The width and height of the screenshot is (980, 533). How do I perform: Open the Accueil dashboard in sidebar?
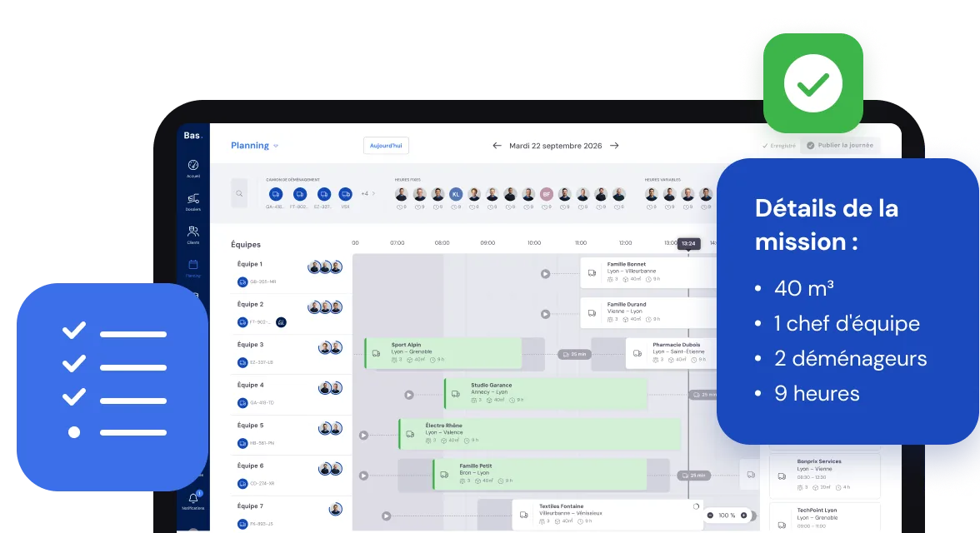pyautogui.click(x=193, y=168)
